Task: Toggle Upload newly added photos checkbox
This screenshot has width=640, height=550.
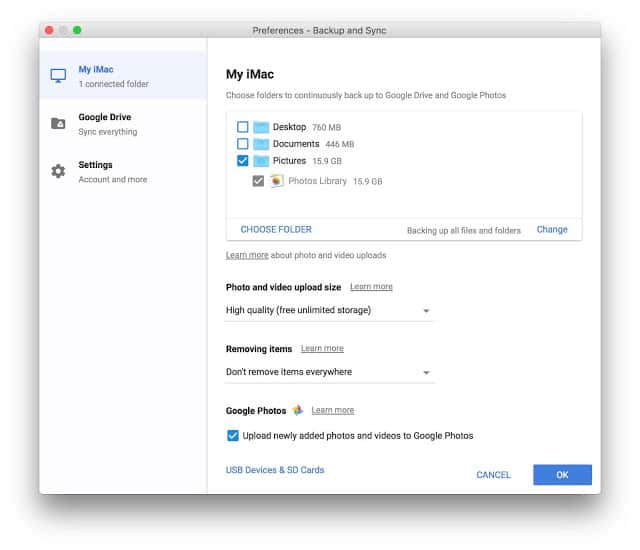Action: click(233, 436)
